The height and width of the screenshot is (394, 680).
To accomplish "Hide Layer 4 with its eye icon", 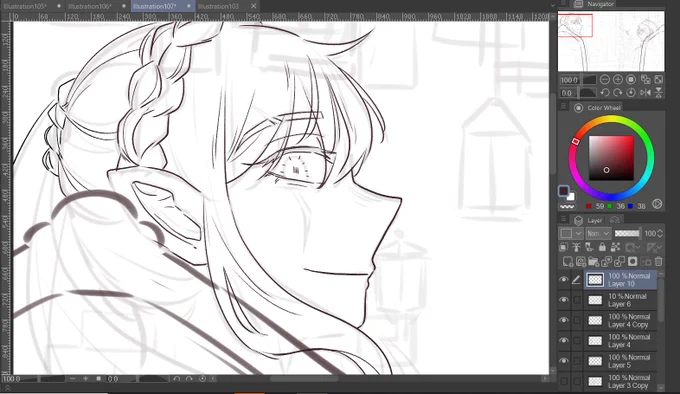I will click(563, 341).
